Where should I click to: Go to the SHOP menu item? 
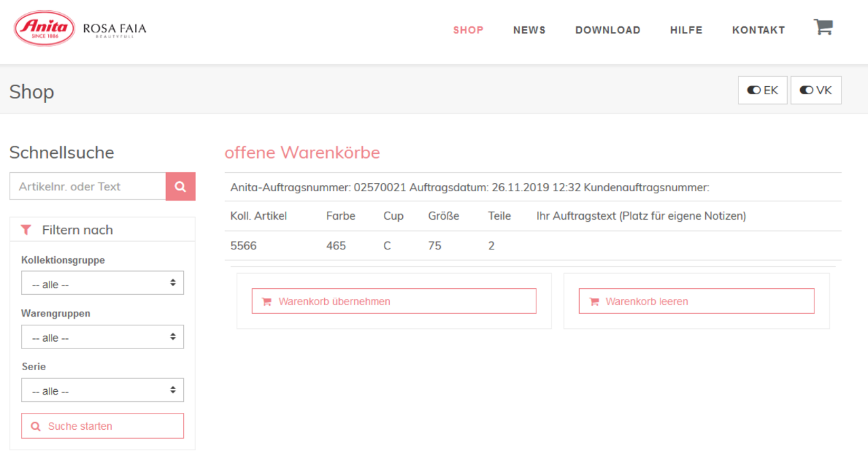pos(468,30)
